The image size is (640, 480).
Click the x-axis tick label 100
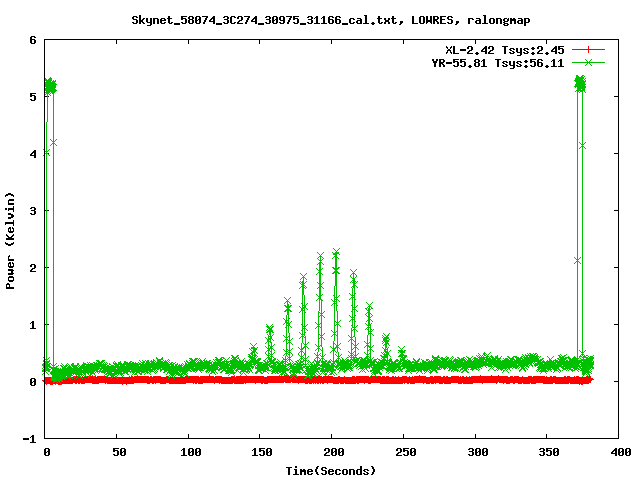[x=191, y=452]
